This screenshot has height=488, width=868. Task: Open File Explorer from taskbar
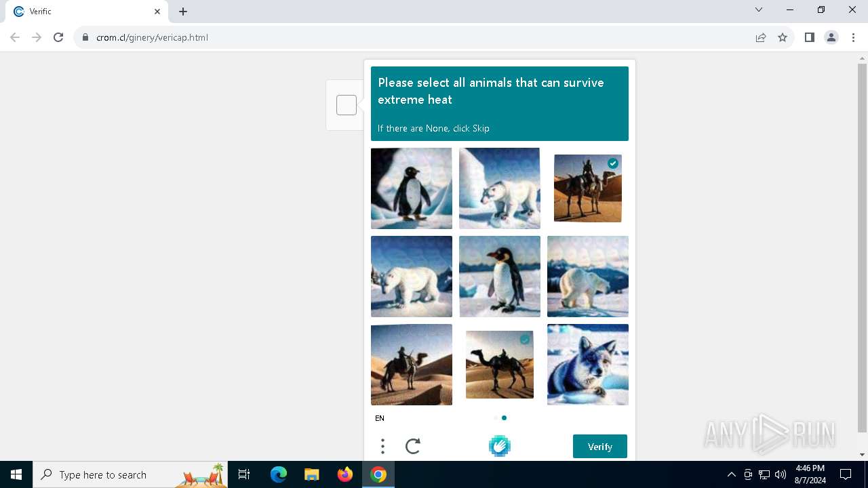[311, 474]
